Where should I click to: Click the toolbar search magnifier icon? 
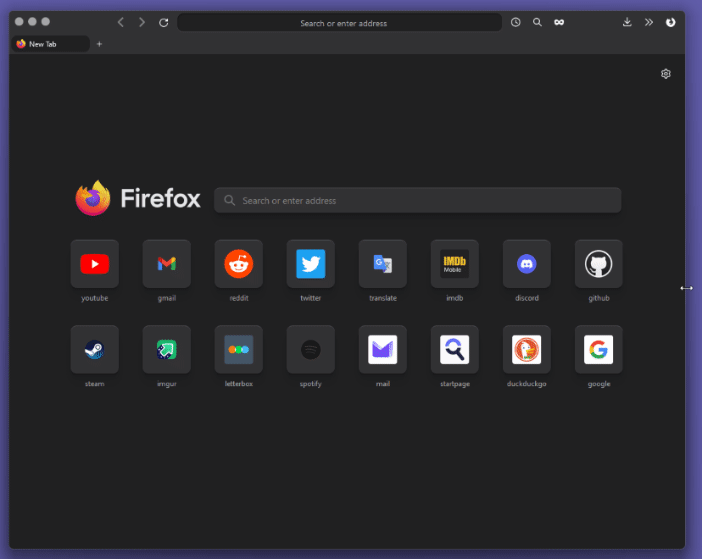[x=537, y=22]
